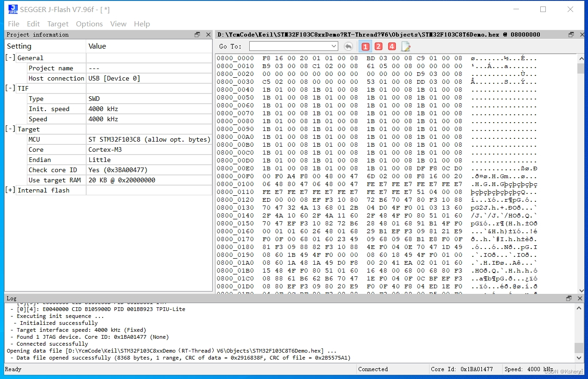Collapse the TIF settings group
Viewport: 588px width, 379px height.
tap(10, 88)
